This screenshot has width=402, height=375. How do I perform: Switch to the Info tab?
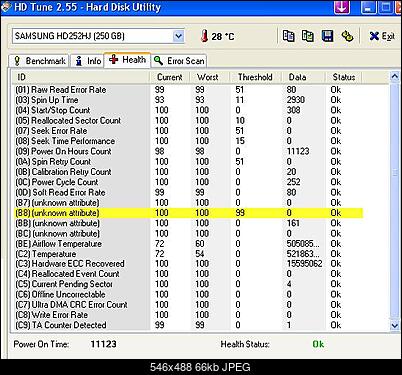click(88, 61)
